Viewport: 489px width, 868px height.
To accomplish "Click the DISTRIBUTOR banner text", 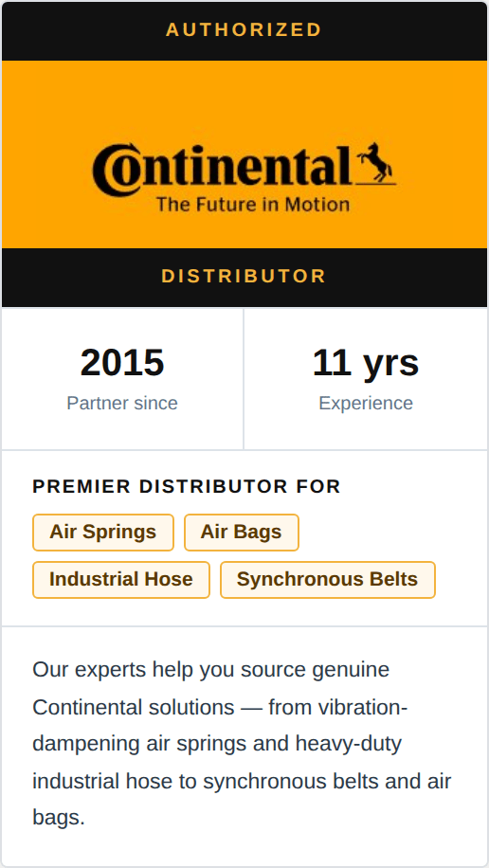I will click(244, 277).
